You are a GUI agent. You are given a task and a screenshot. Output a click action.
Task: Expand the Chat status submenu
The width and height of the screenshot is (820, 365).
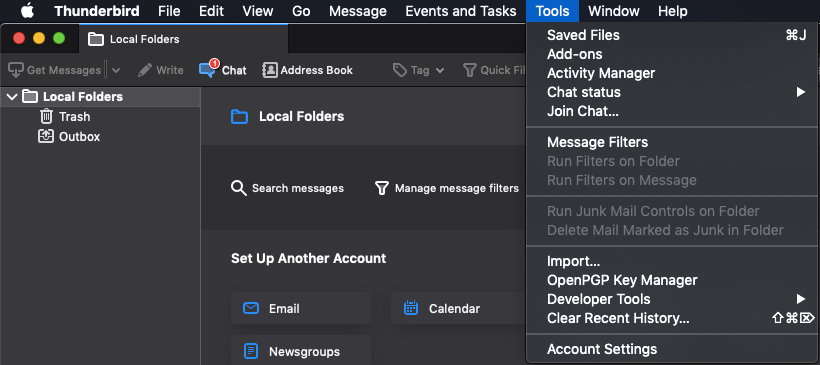800,92
